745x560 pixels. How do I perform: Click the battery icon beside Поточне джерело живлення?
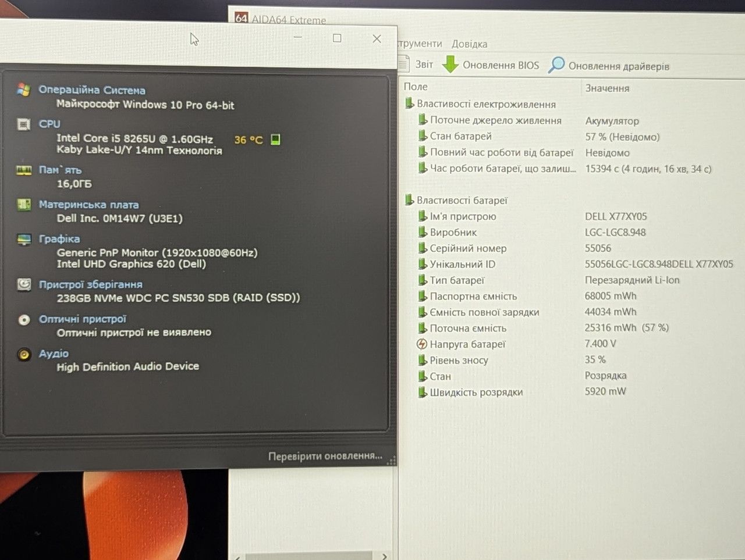coord(423,120)
